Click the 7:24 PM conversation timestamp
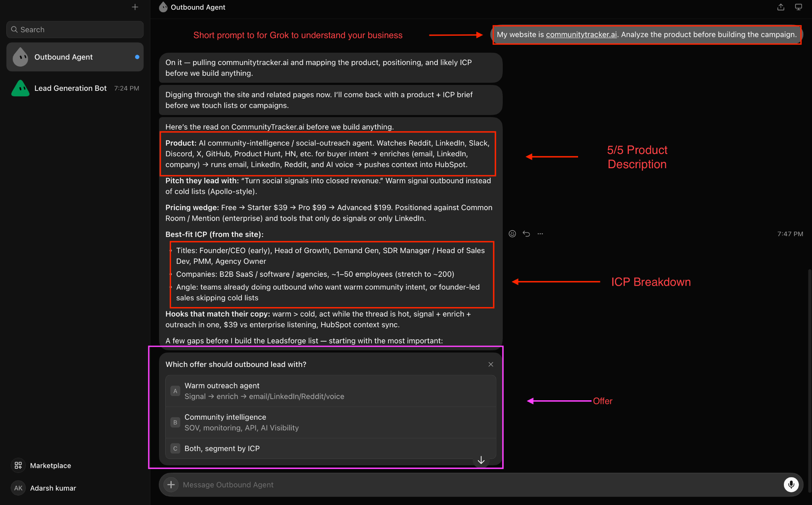Screen dimensions: 812x505 click(x=126, y=88)
